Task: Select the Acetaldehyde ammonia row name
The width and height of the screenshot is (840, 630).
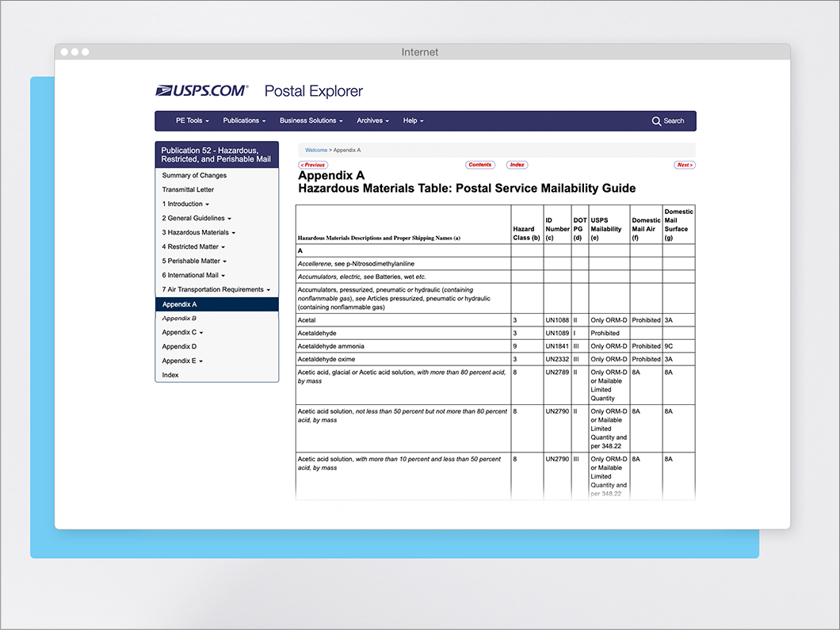Action: [x=330, y=346]
